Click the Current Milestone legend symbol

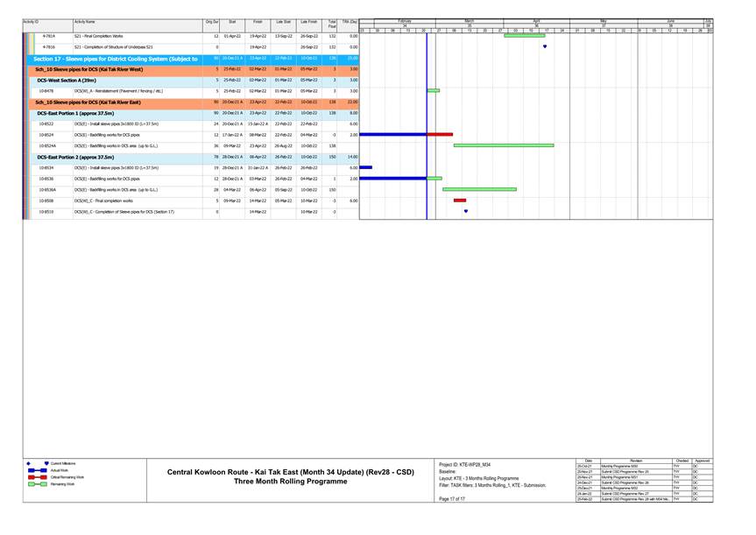pyautogui.click(x=46, y=462)
